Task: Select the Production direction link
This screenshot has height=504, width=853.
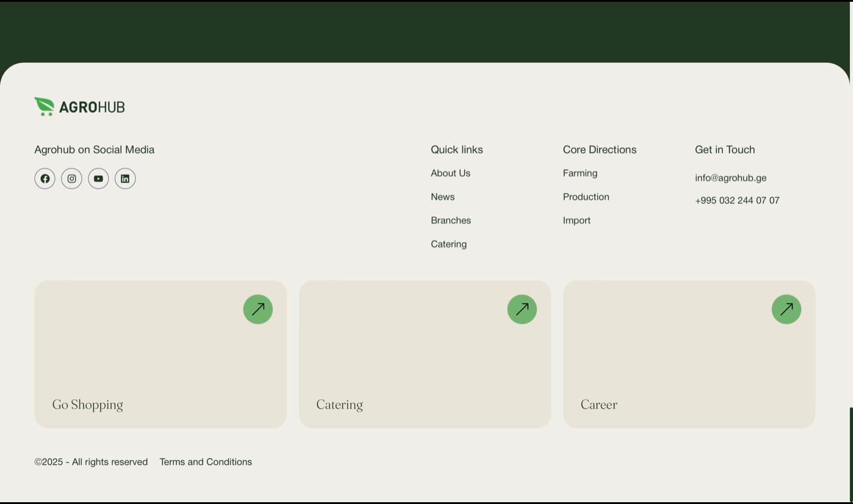Action: pyautogui.click(x=586, y=197)
